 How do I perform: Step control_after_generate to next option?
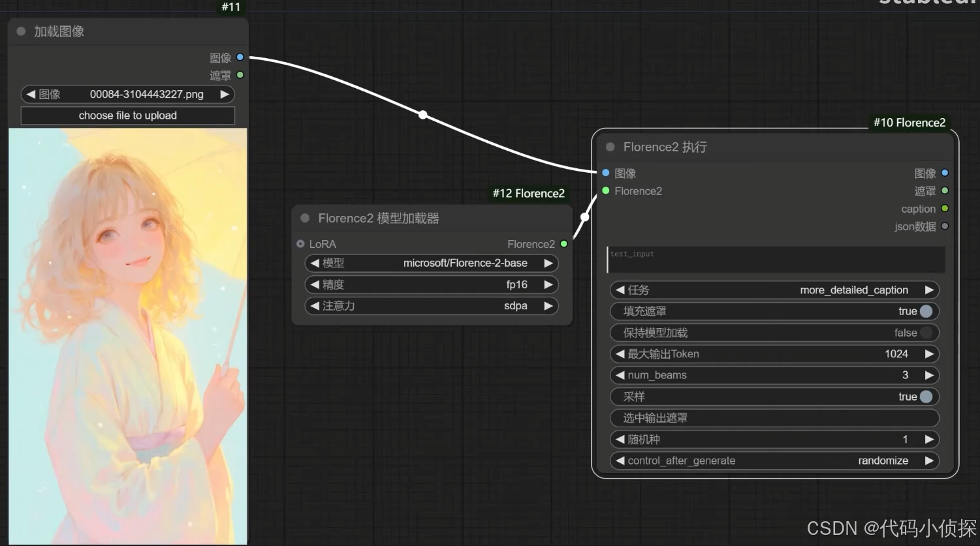click(929, 461)
